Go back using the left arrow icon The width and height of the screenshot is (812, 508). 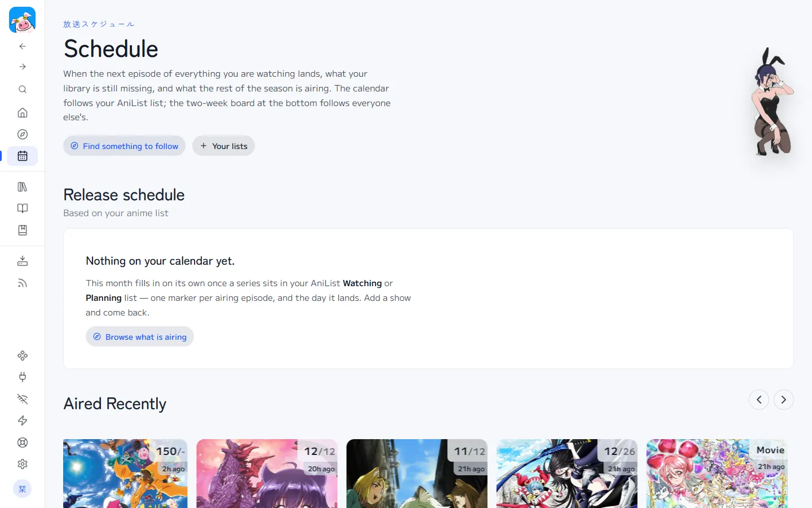coord(23,46)
